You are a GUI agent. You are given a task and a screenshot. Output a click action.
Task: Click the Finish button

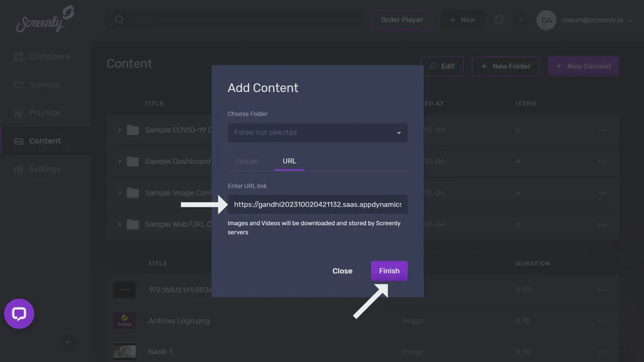tap(389, 271)
